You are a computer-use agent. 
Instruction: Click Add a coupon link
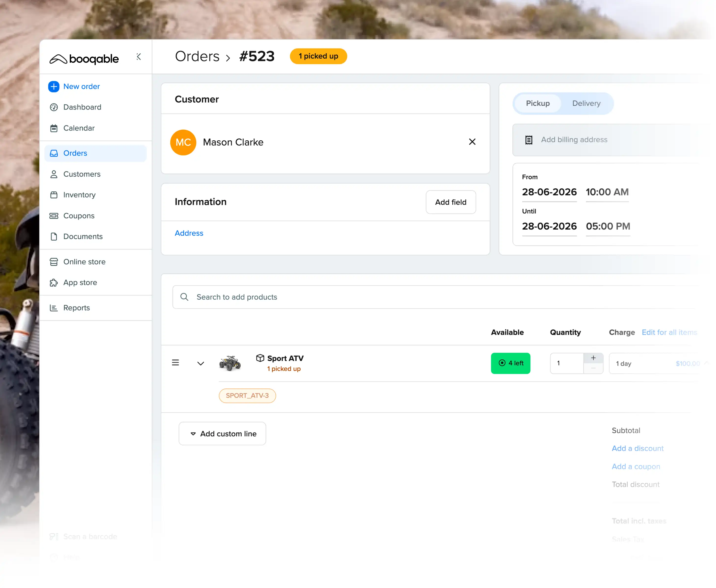tap(636, 466)
